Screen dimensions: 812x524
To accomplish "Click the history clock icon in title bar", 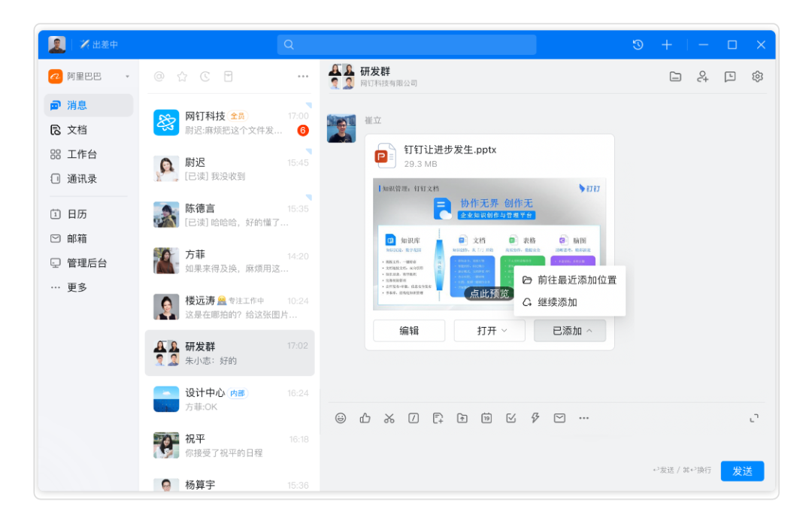I will 638,45.
